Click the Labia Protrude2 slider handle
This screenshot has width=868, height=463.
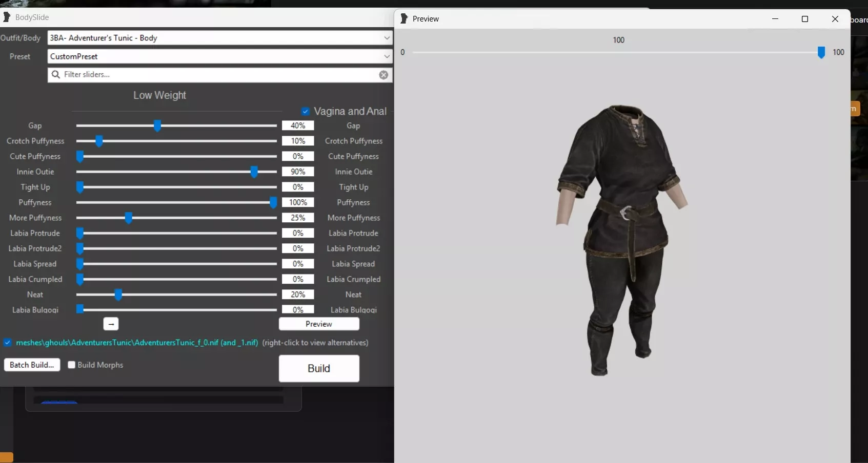[x=79, y=248]
